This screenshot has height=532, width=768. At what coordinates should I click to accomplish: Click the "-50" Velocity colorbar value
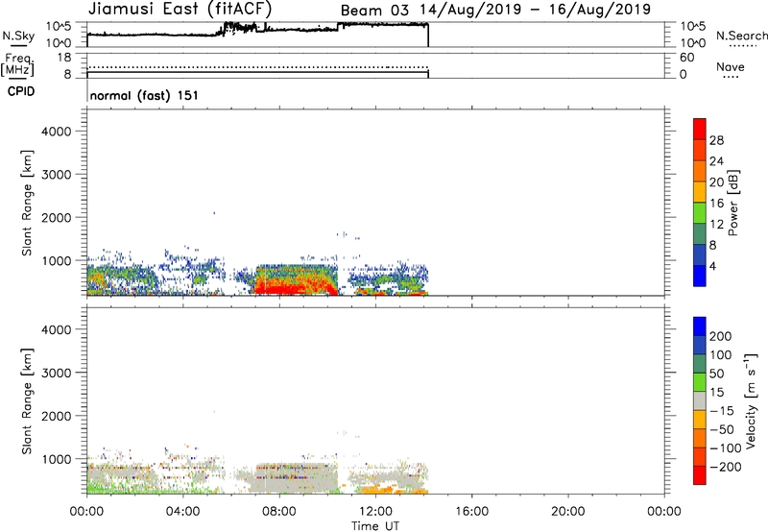point(722,429)
